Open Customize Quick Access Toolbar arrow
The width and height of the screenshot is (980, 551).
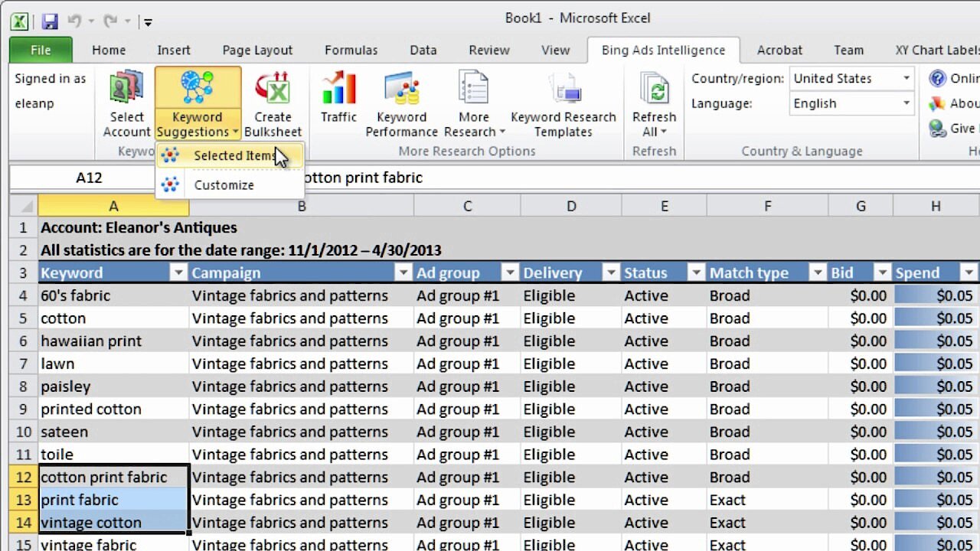(148, 22)
